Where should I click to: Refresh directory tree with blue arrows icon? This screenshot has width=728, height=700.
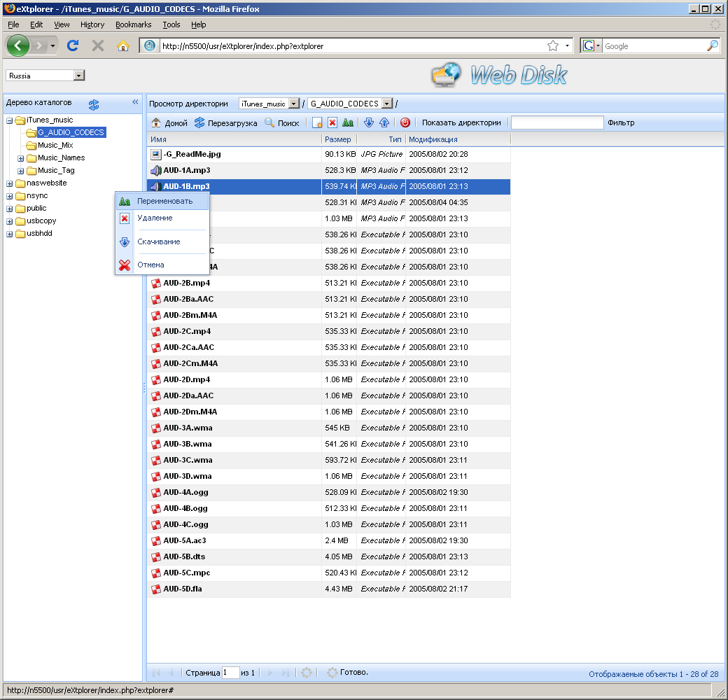(x=94, y=105)
